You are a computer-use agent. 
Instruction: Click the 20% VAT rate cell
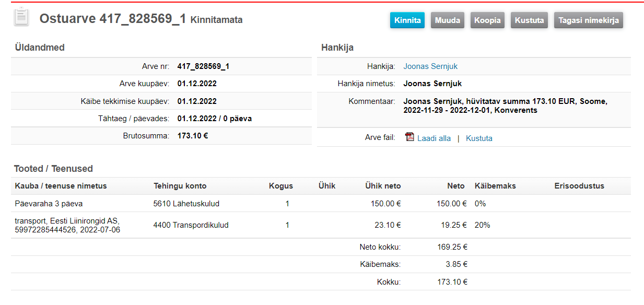(482, 225)
